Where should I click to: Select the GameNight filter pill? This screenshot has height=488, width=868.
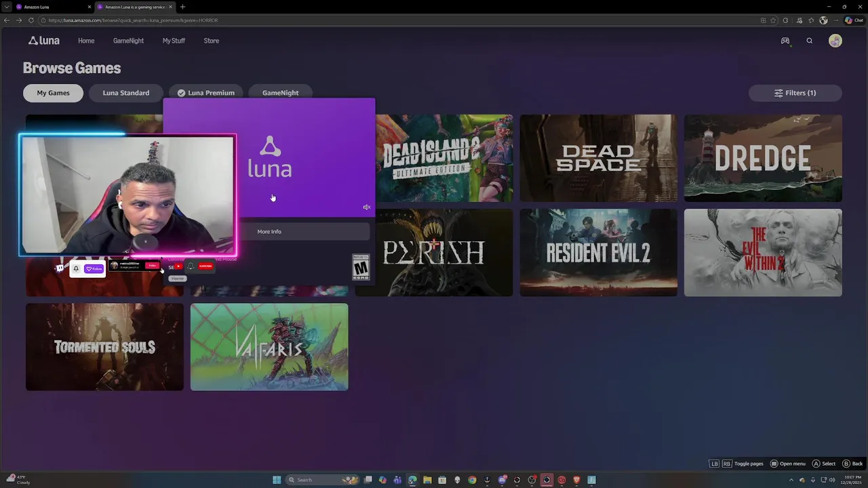click(280, 93)
